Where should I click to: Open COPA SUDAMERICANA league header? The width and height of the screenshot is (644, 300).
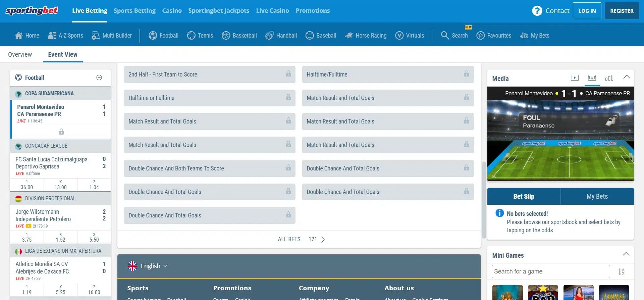60,93
